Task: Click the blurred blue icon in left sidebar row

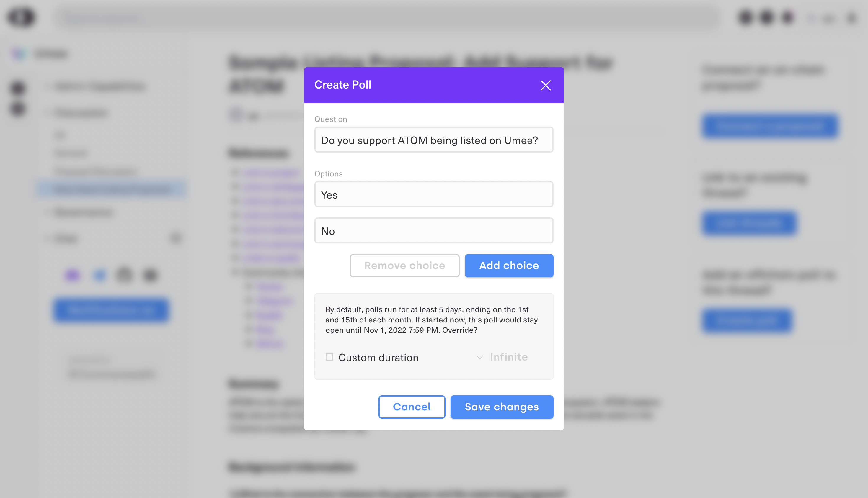Action: coord(99,275)
